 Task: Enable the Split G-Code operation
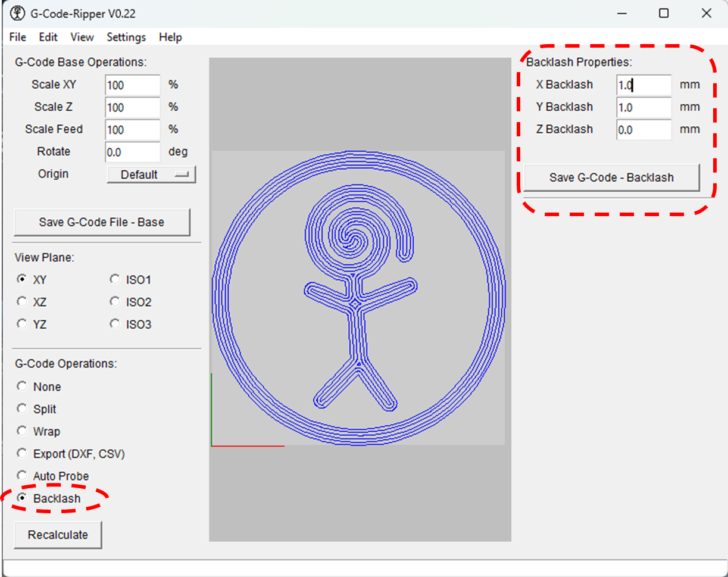pos(21,408)
